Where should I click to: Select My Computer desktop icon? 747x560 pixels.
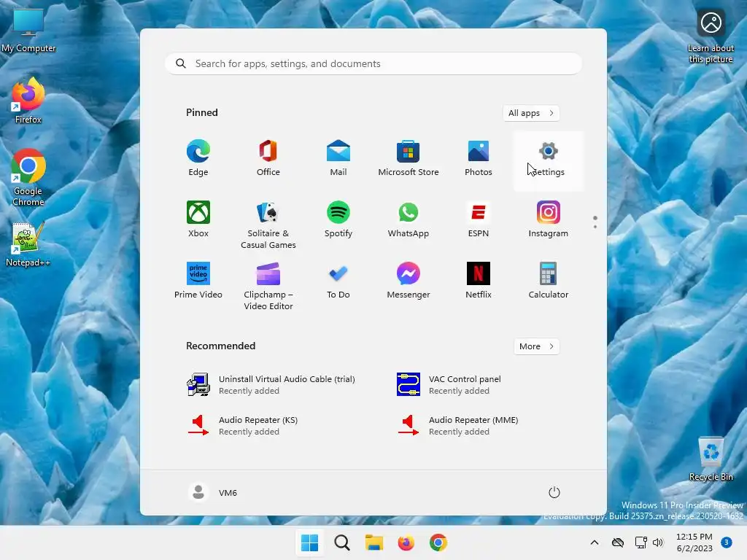(x=28, y=30)
